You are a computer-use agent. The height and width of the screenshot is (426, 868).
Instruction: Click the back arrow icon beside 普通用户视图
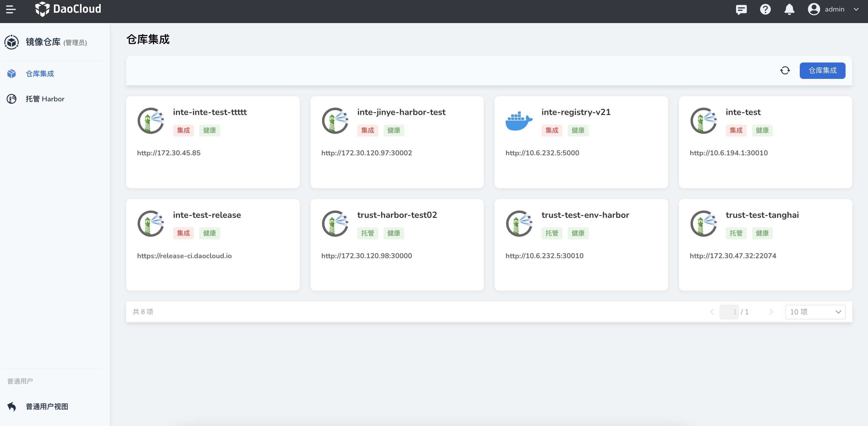pos(12,407)
